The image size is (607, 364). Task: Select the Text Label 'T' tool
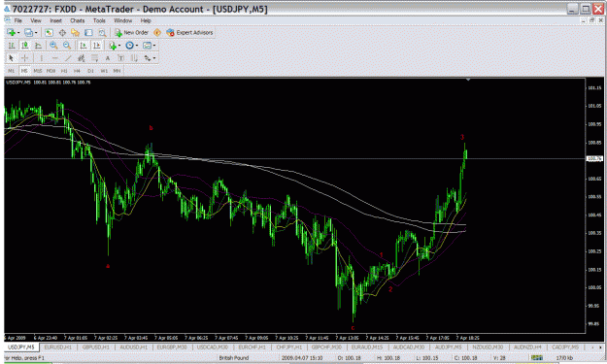click(120, 58)
